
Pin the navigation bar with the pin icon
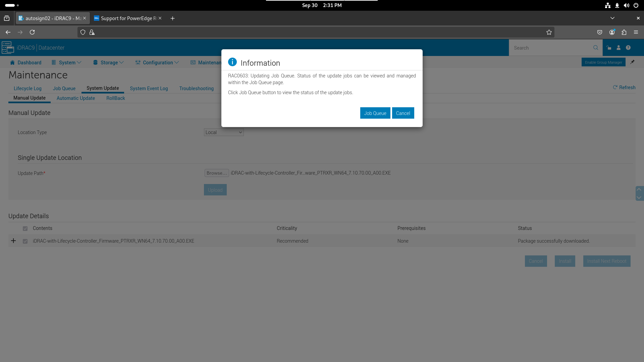click(632, 62)
